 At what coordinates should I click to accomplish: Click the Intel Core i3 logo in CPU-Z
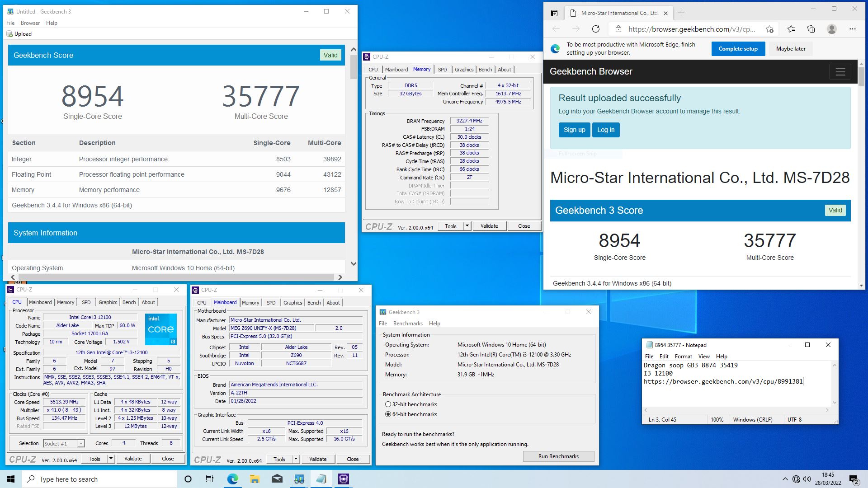pos(161,329)
